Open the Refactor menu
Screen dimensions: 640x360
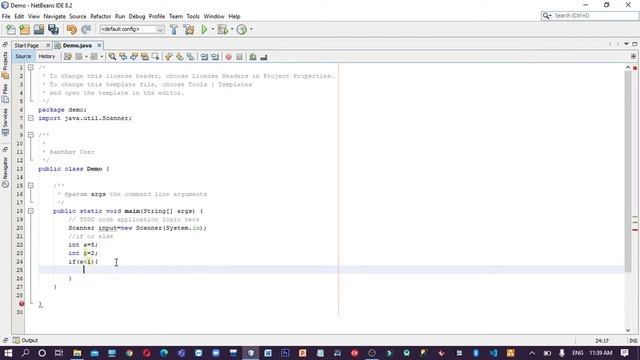coord(100,16)
